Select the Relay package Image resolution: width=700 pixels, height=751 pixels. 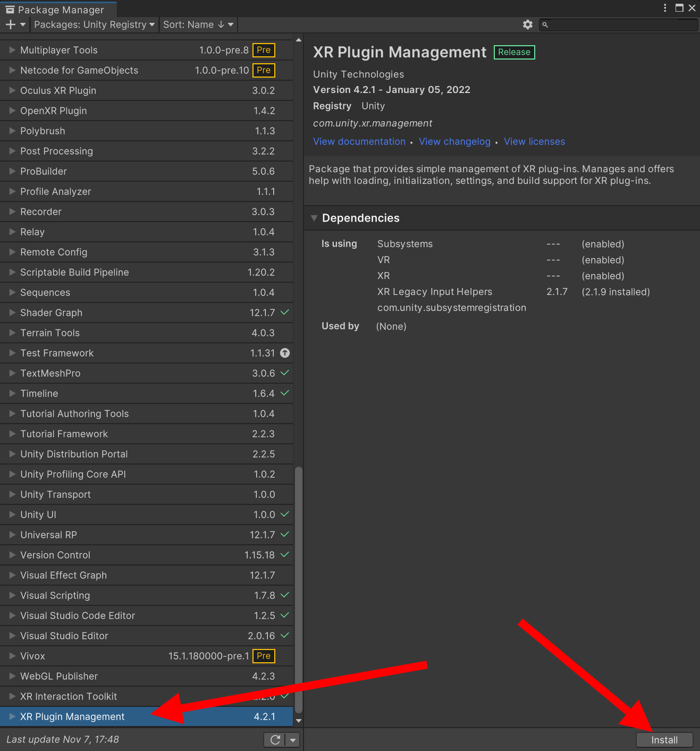(146, 232)
